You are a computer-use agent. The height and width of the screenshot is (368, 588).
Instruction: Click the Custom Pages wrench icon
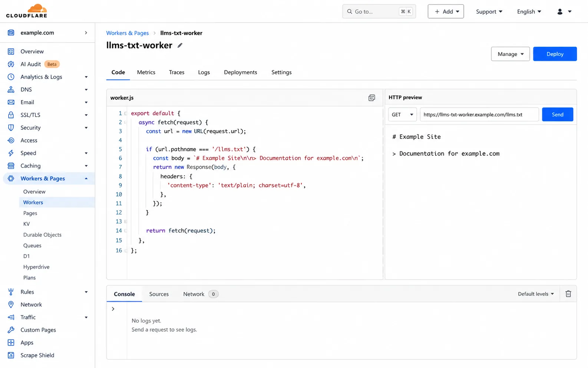(11, 330)
